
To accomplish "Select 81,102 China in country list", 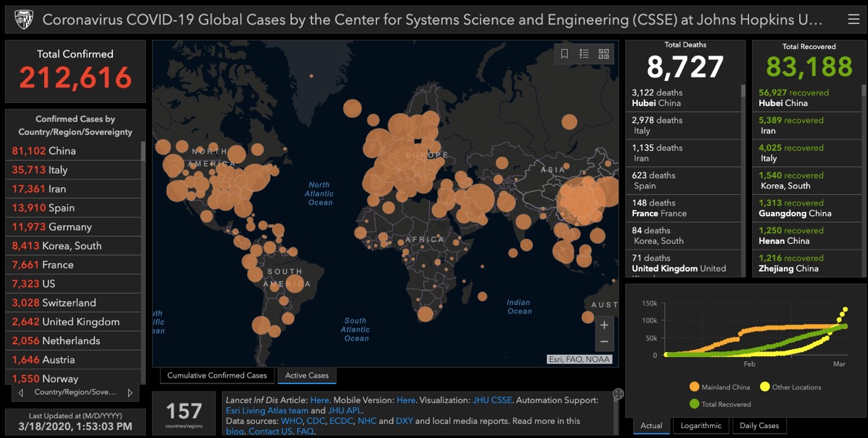I will pyautogui.click(x=74, y=151).
